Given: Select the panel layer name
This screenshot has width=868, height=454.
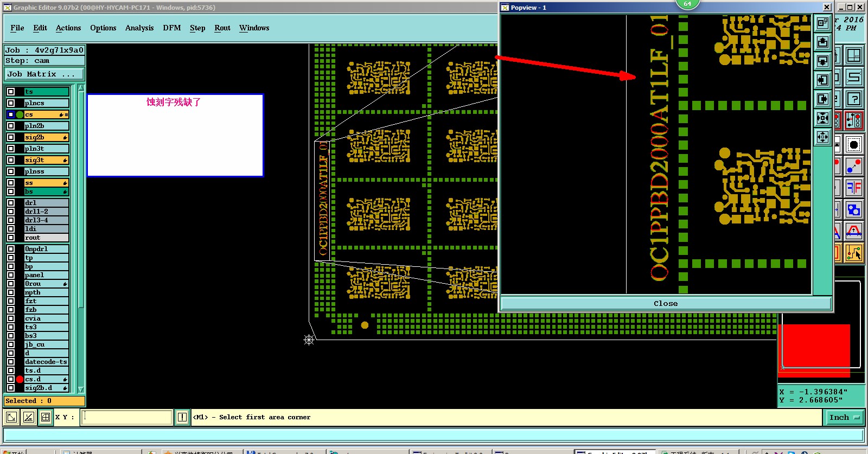Looking at the screenshot, I should pos(47,275).
